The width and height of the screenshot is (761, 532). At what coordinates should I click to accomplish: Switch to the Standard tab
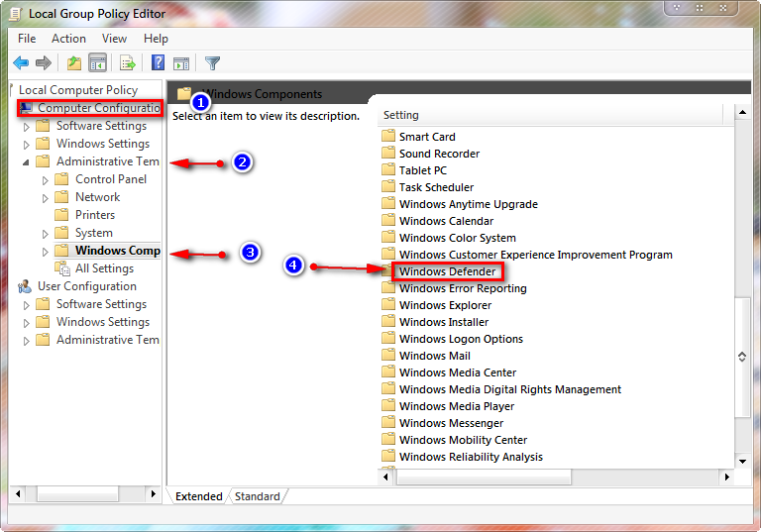pos(258,496)
